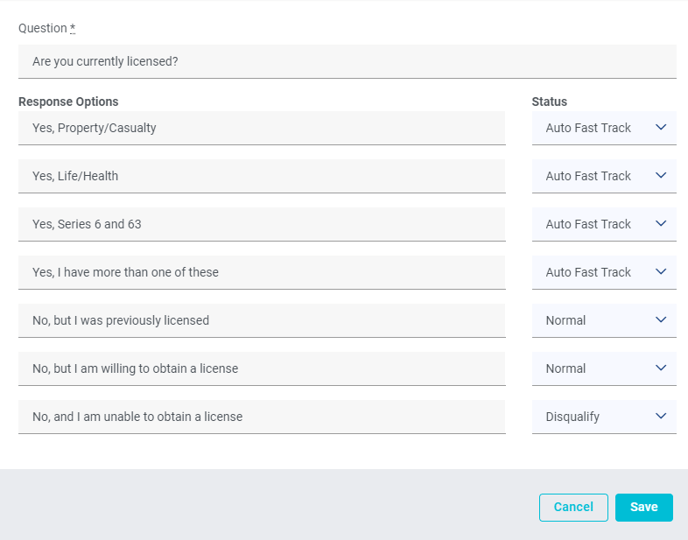Open Normal status dropdown for "willing to obtain"
Image resolution: width=688 pixels, height=540 pixels.
pos(604,368)
